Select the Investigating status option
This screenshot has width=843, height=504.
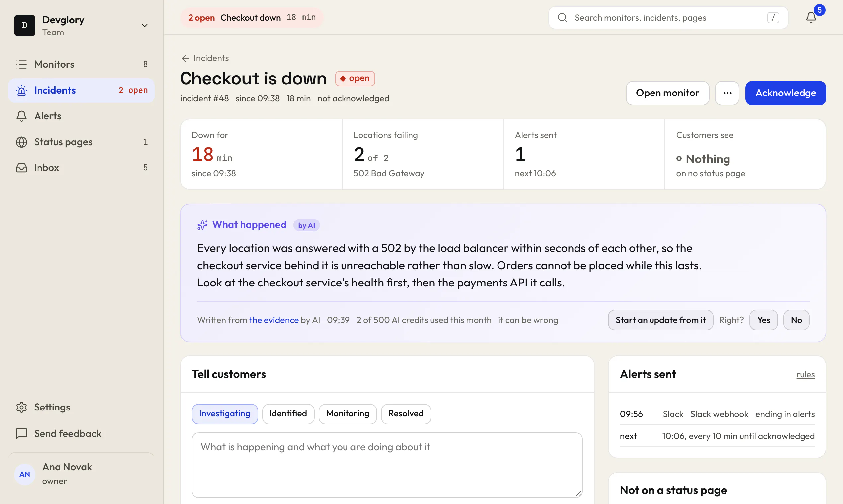point(225,414)
